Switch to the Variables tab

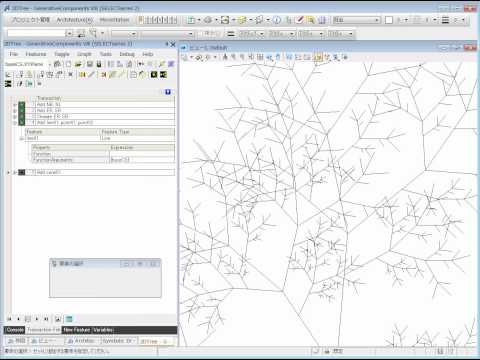[x=103, y=330]
